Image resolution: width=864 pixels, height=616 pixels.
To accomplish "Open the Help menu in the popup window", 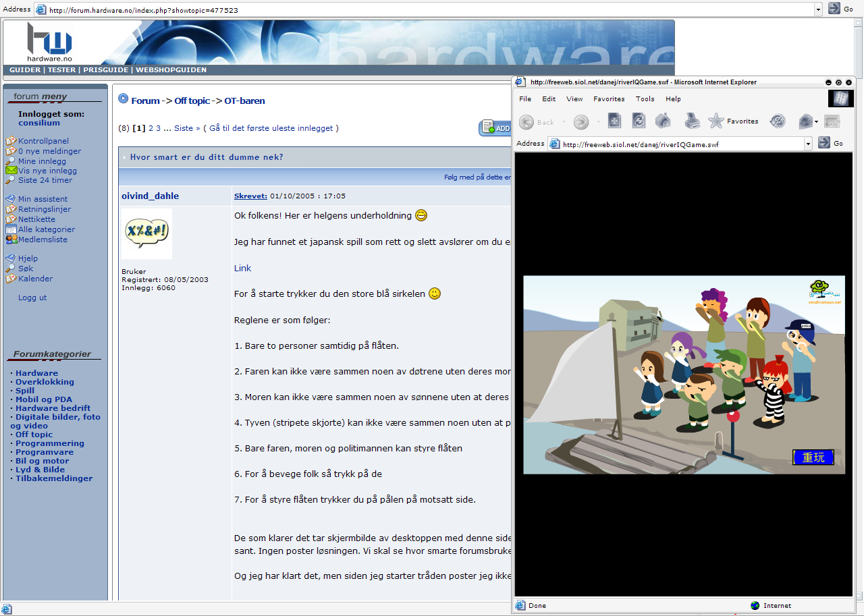I will point(673,99).
